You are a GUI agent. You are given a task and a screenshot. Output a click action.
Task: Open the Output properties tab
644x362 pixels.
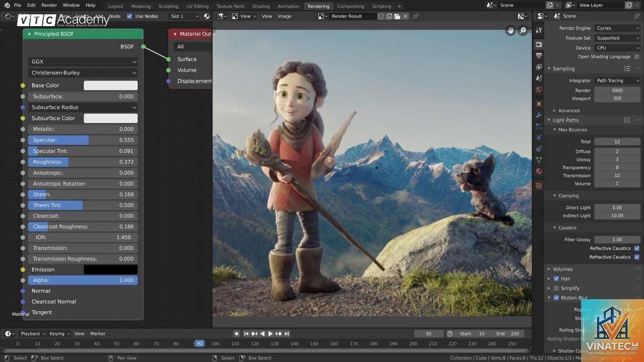[x=539, y=55]
